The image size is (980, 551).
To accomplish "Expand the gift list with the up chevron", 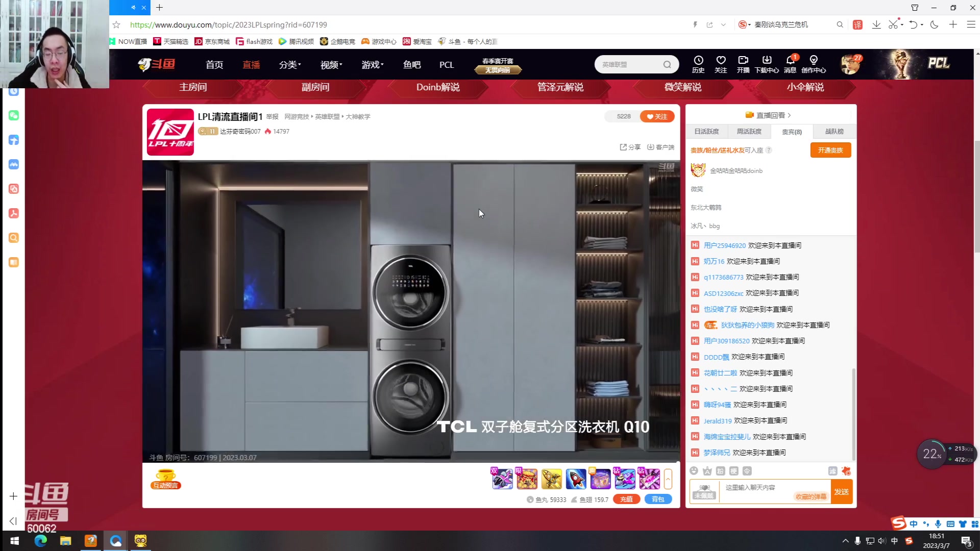I will point(668,479).
